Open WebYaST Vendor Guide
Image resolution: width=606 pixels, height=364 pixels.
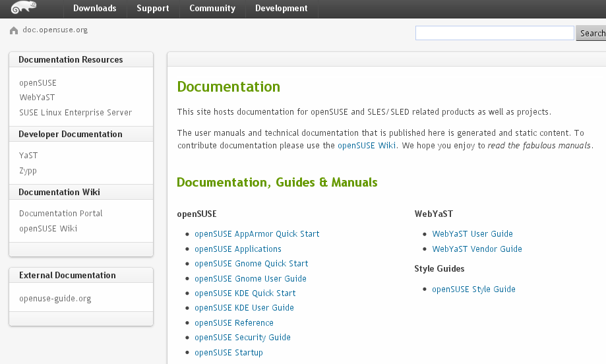point(477,249)
